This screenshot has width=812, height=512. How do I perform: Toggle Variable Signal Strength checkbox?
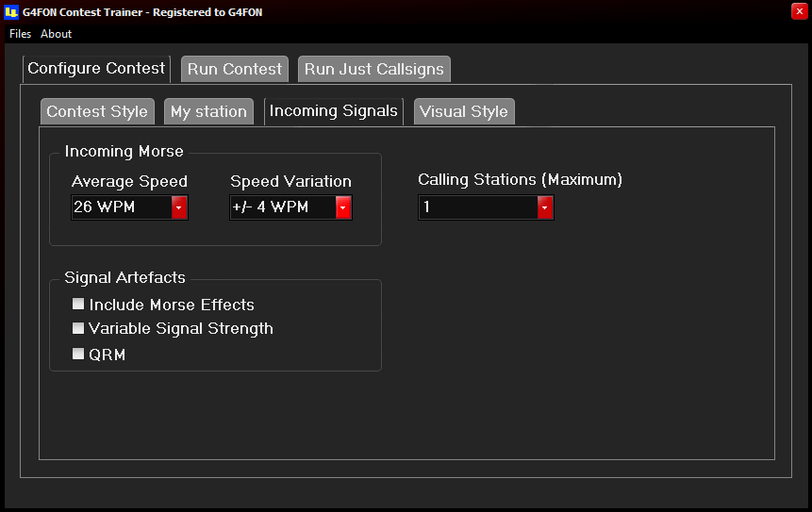click(x=78, y=328)
